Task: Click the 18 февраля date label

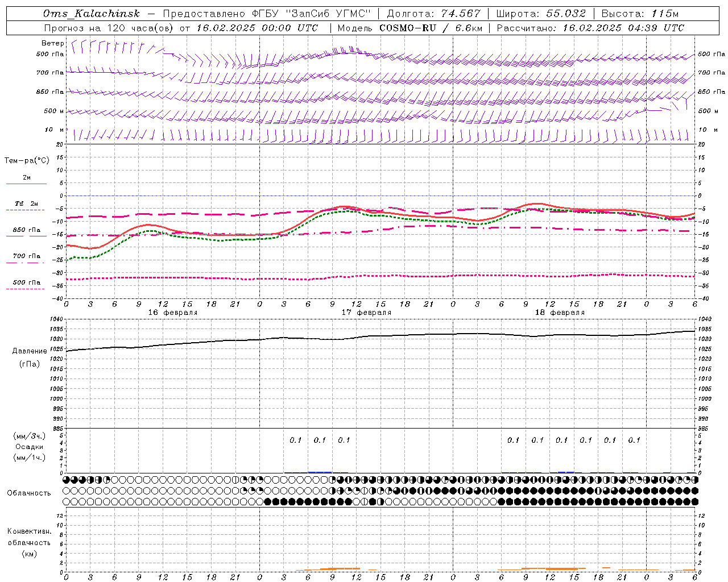Action: 560,313
